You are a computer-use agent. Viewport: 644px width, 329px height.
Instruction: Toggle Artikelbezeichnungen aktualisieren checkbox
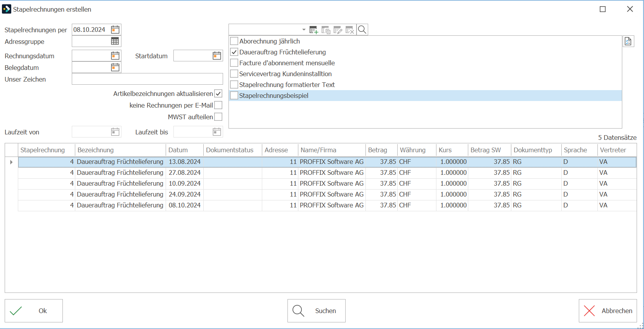click(218, 94)
